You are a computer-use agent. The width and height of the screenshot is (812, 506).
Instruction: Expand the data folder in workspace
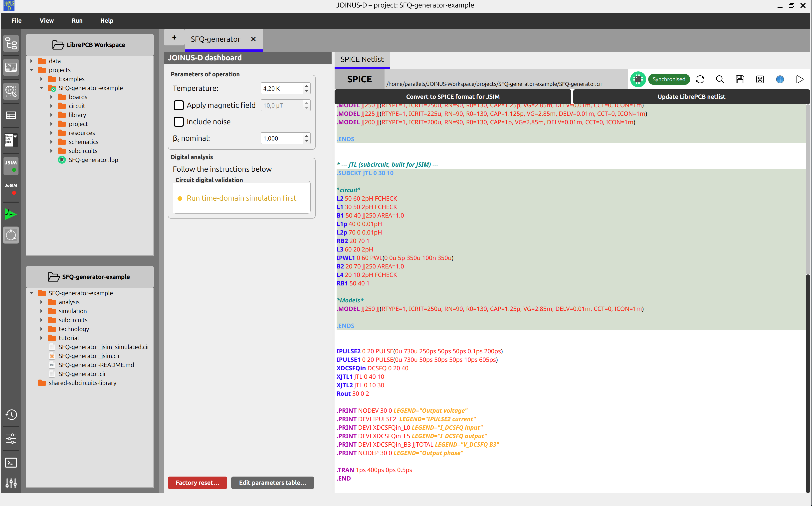click(x=31, y=61)
